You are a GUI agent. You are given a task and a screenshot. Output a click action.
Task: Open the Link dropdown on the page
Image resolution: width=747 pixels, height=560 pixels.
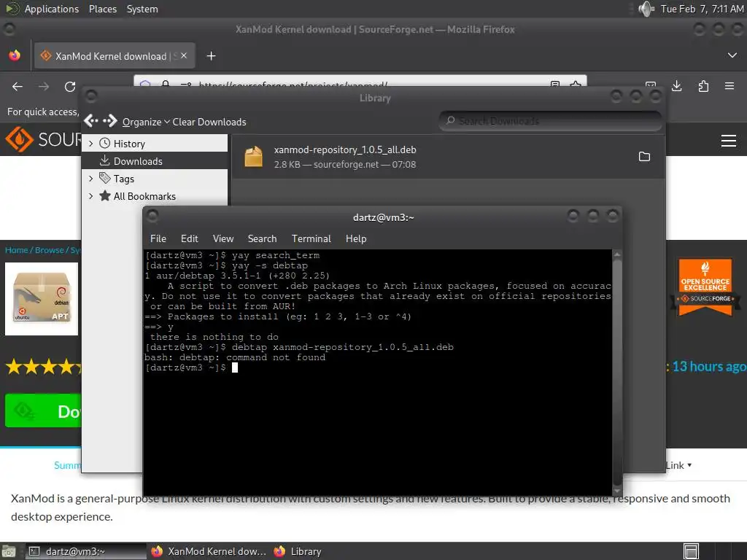[678, 465]
